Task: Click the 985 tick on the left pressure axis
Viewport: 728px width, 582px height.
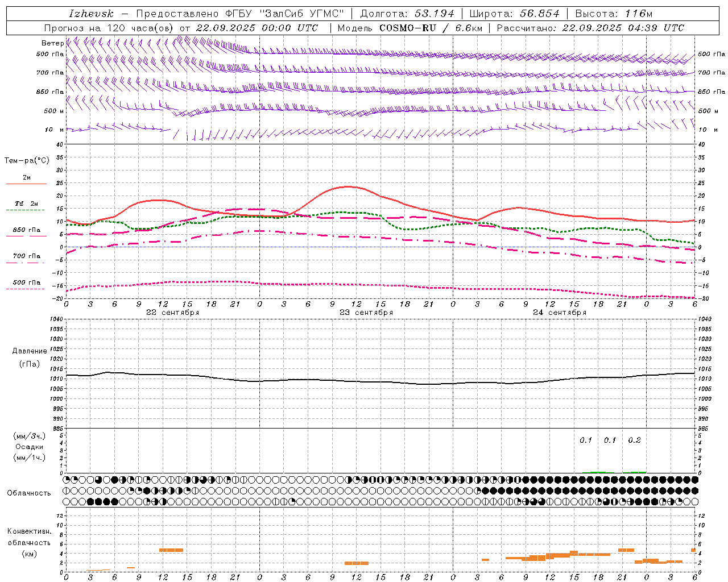Action: 57,429
